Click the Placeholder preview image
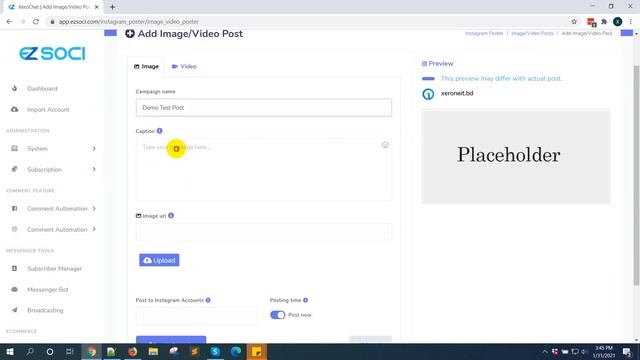This screenshot has width=640, height=360. point(516,156)
